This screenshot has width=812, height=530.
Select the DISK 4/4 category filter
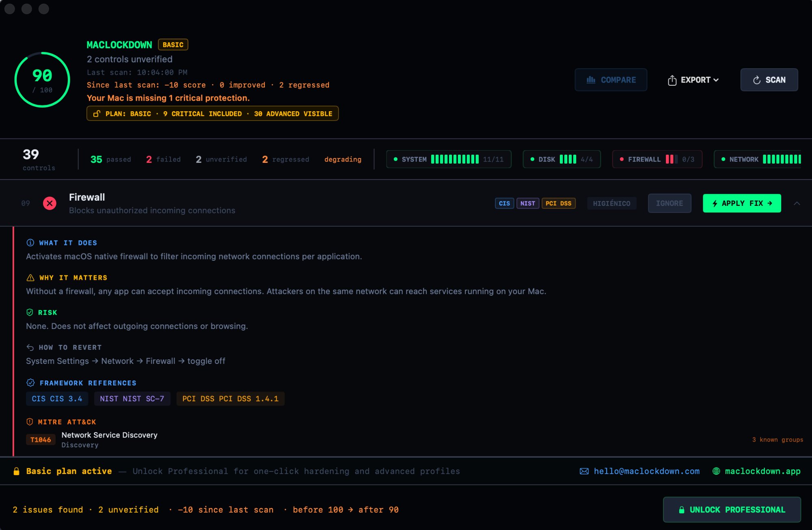click(561, 159)
